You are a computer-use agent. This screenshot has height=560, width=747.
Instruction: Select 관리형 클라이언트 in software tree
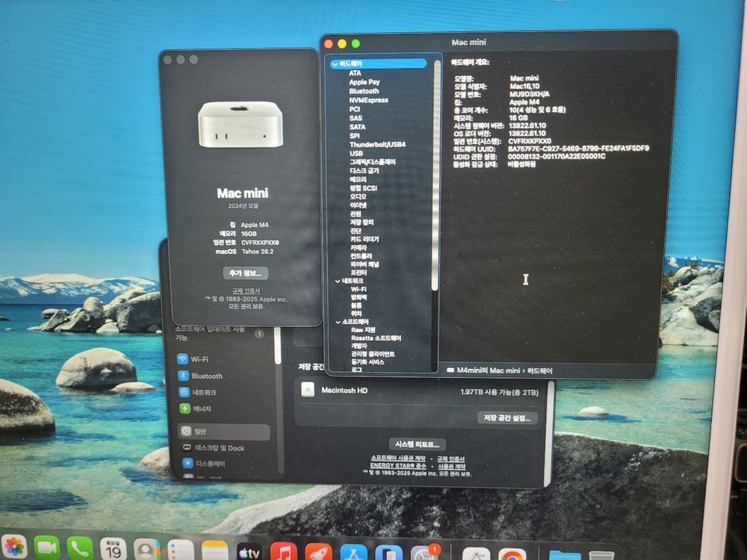tap(373, 354)
